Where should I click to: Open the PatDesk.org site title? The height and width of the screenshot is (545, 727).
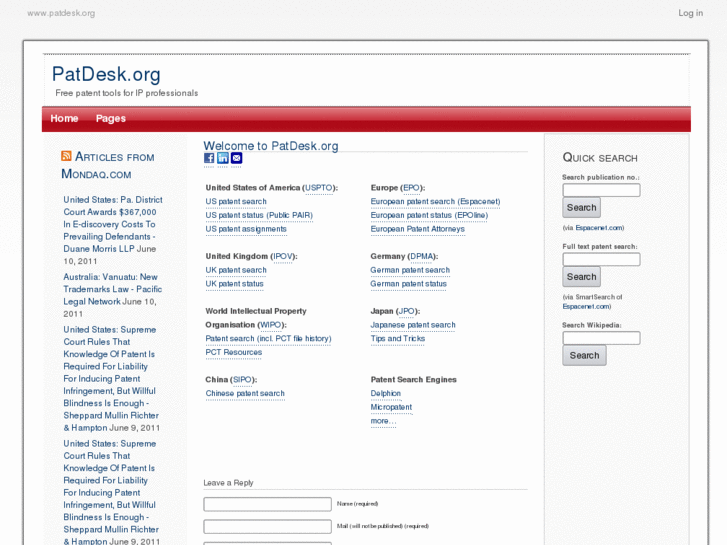(106, 74)
